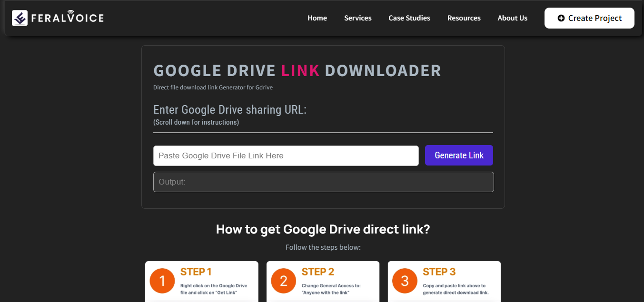Click the signal icon above the logo wordmark

[x=70, y=11]
